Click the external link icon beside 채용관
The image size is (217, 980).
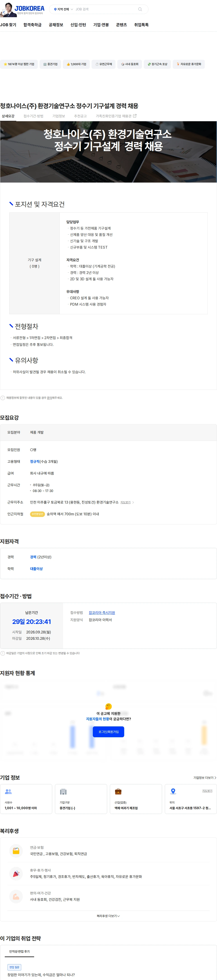[x=134, y=116]
